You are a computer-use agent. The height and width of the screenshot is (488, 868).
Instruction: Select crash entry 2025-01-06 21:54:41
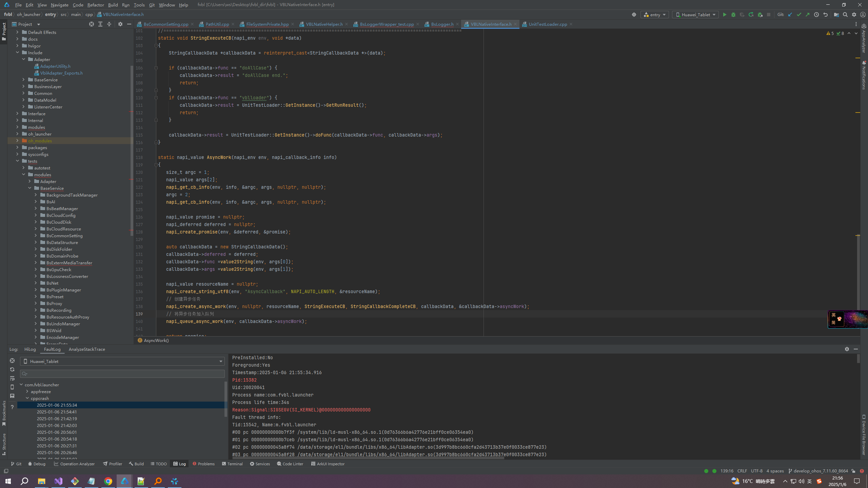pos(57,412)
